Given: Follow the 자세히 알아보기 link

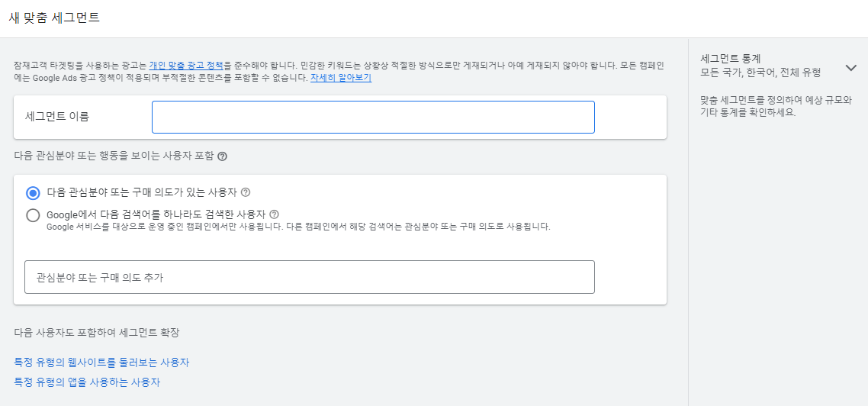Looking at the screenshot, I should (x=341, y=78).
